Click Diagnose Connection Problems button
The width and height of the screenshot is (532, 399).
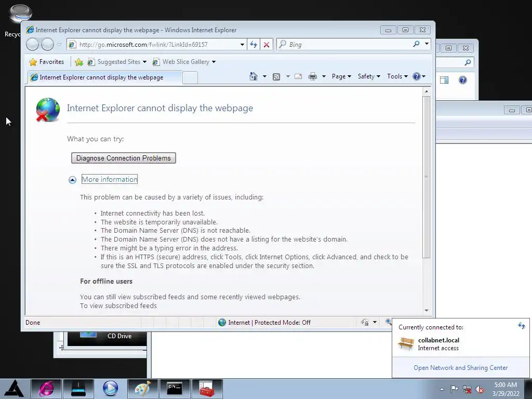point(124,158)
